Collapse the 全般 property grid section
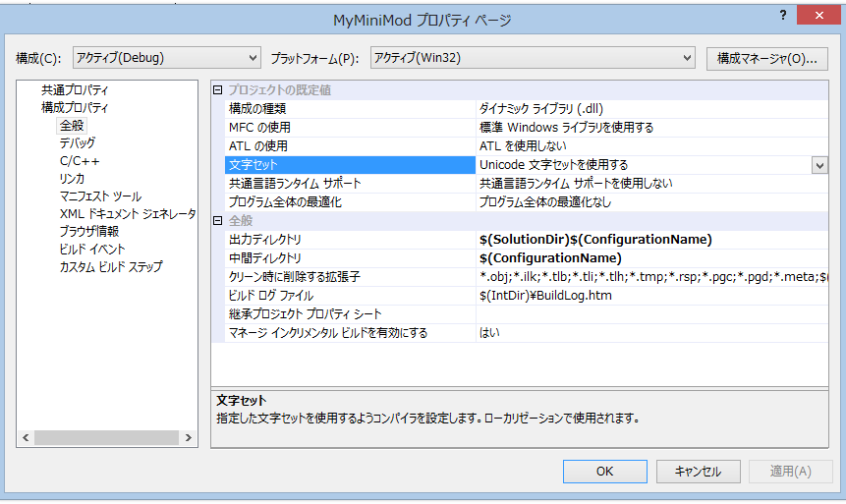The width and height of the screenshot is (846, 504). point(219,221)
